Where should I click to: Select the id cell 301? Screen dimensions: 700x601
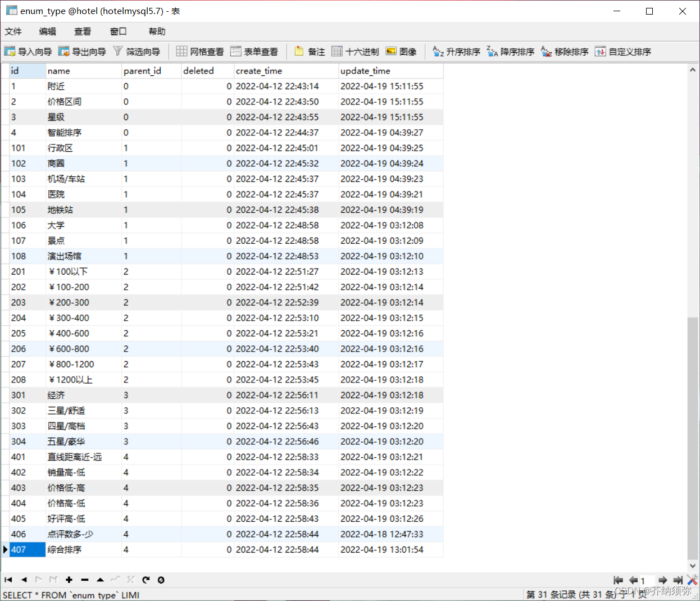point(28,395)
